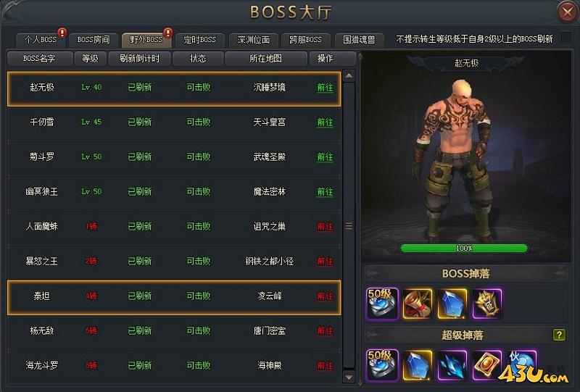
Task: Select the red scroll drop item icon
Action: (x=418, y=304)
